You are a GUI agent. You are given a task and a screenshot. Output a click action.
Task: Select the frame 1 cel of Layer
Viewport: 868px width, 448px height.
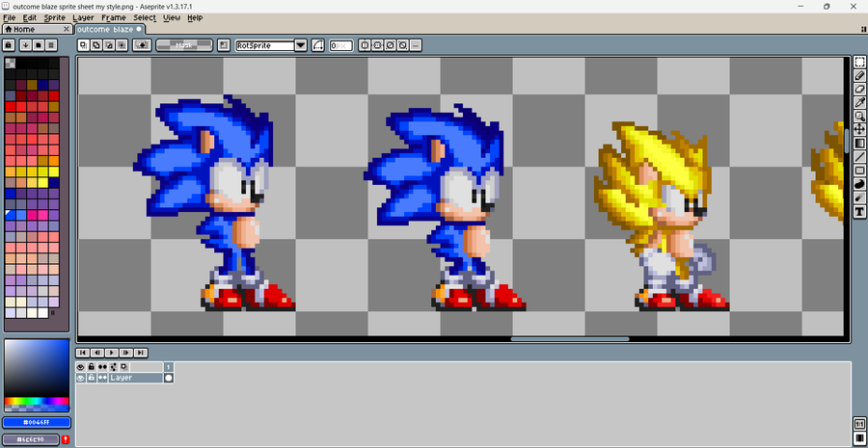[169, 378]
